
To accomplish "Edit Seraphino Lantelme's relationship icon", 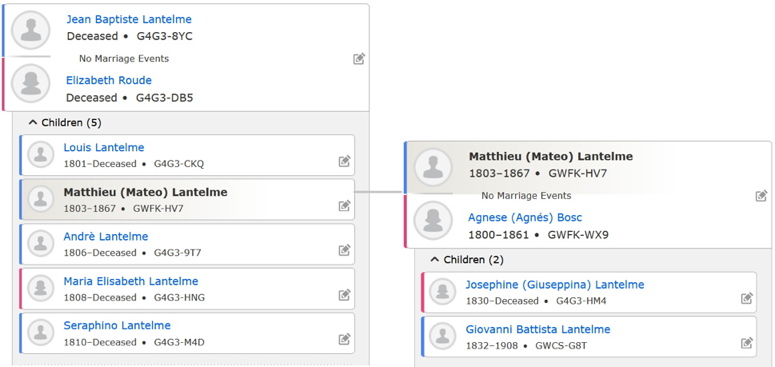I will point(344,339).
